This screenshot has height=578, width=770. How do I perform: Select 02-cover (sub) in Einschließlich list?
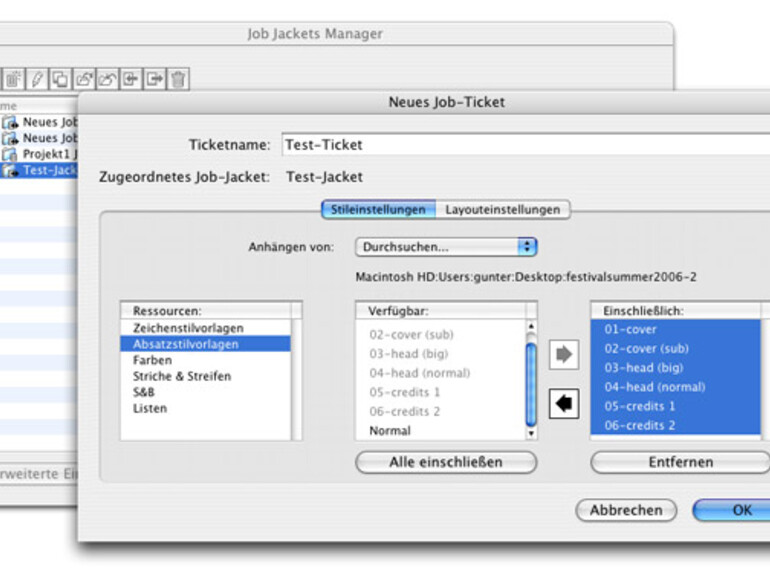(676, 349)
